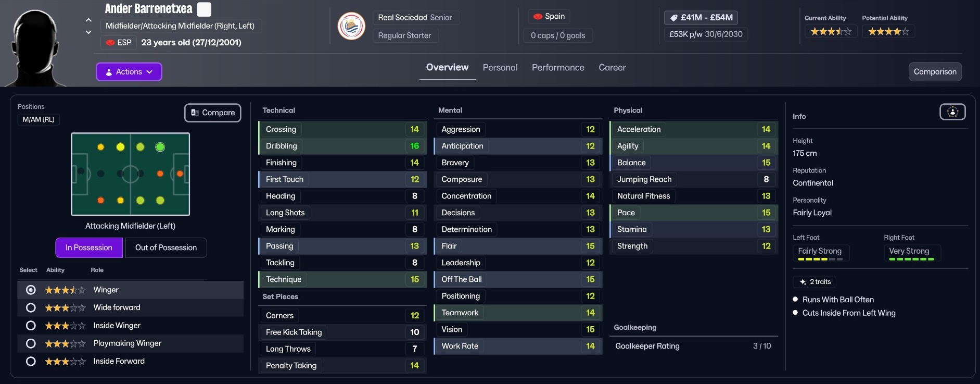This screenshot has width=980, height=384.
Task: Click the sparkle icon on 2 traits
Action: (x=803, y=282)
